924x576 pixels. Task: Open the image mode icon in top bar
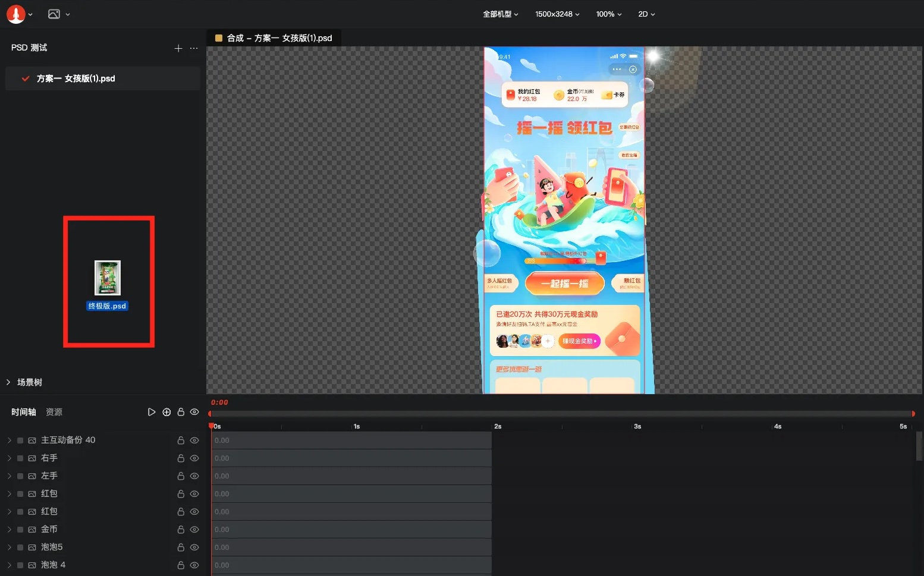[x=54, y=14]
